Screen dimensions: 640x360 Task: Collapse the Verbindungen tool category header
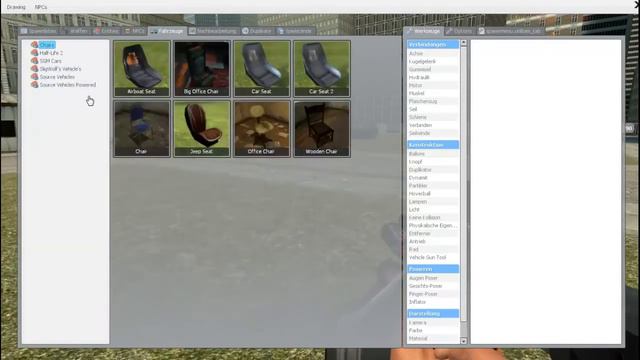pyautogui.click(x=433, y=44)
